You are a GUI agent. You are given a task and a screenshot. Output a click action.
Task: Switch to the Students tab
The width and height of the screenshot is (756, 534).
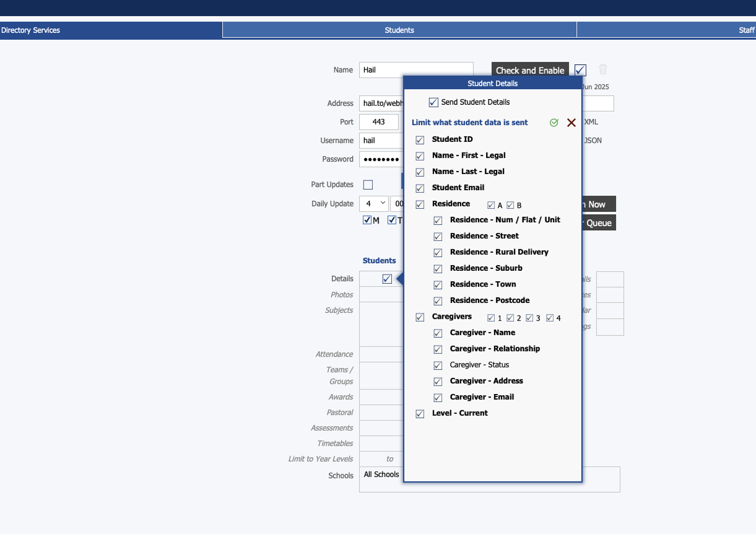(x=399, y=30)
